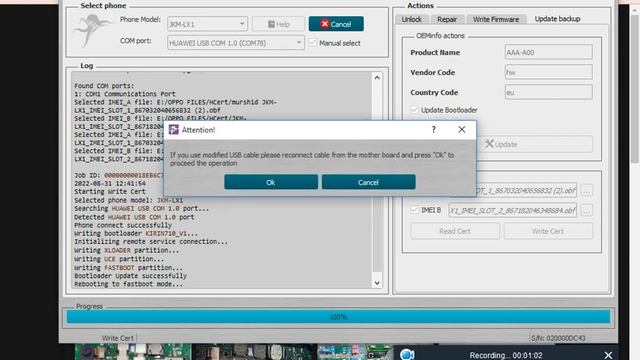The image size is (640, 360).
Task: Switch to the Unlock tab
Action: click(411, 19)
